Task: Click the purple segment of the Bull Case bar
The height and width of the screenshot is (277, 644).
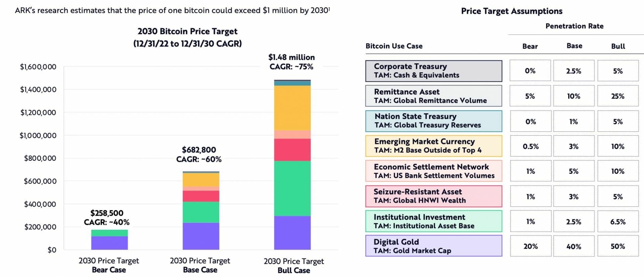Action: 292,233
